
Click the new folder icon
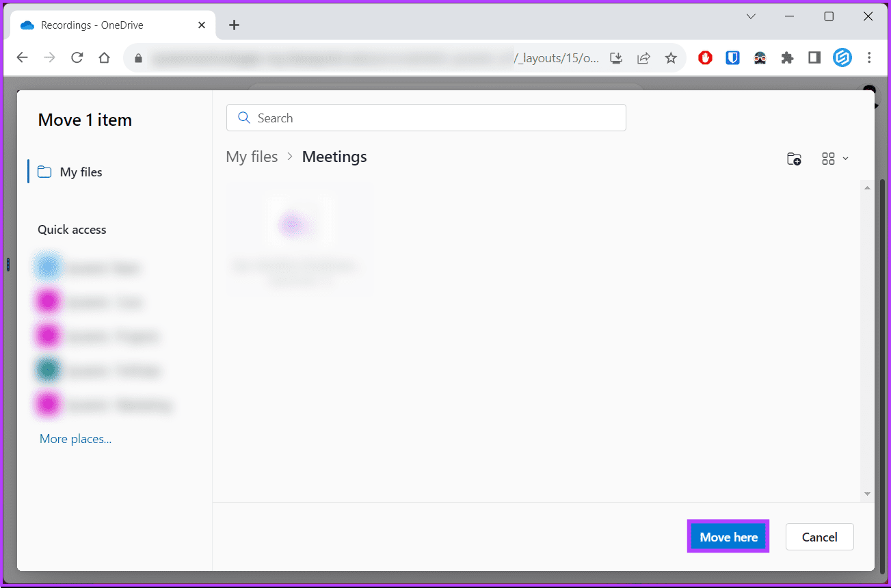pos(794,159)
